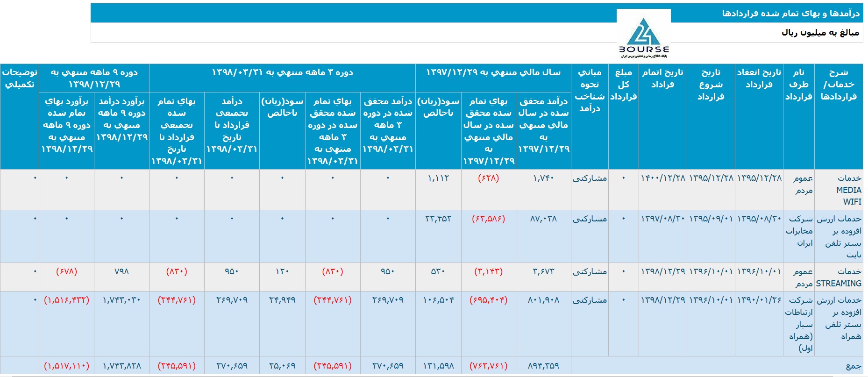Select the خدمات STREAMING row label
The width and height of the screenshot is (868, 377).
pos(839,277)
